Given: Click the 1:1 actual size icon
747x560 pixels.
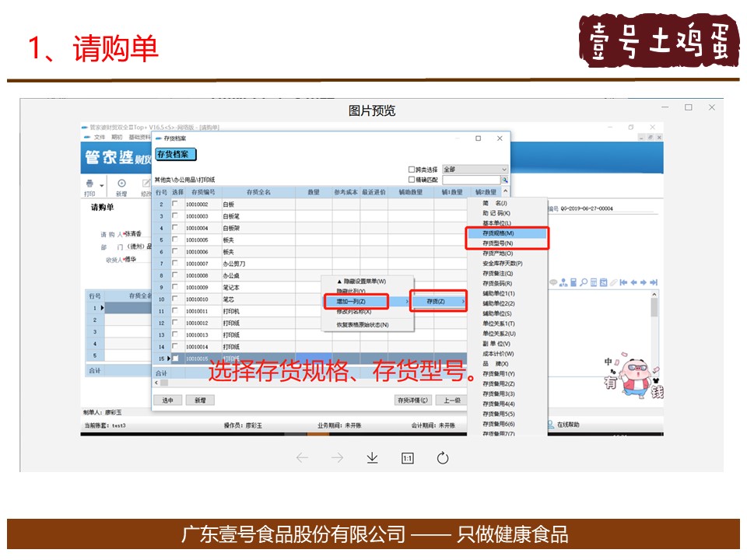Looking at the screenshot, I should click(x=407, y=458).
